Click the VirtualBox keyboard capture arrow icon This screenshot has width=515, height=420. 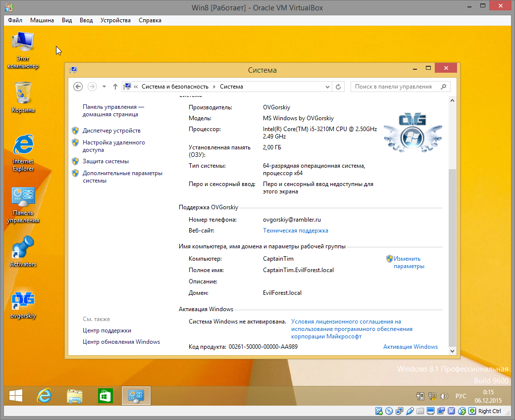472,411
